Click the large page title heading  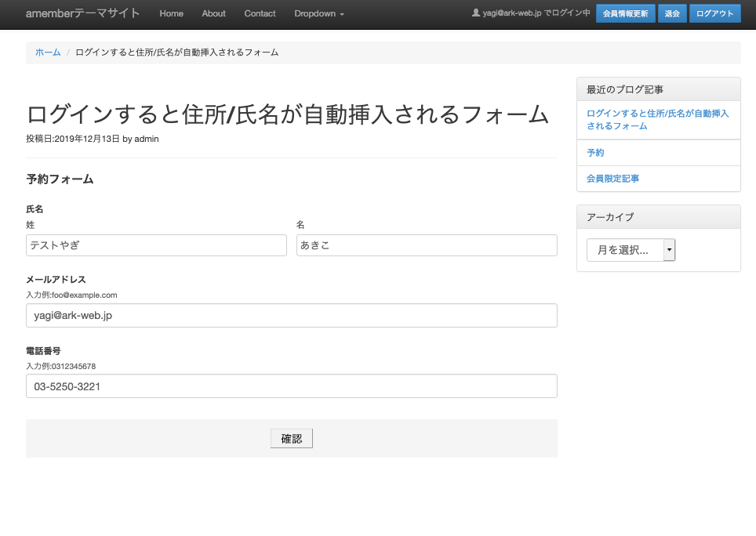(x=287, y=114)
